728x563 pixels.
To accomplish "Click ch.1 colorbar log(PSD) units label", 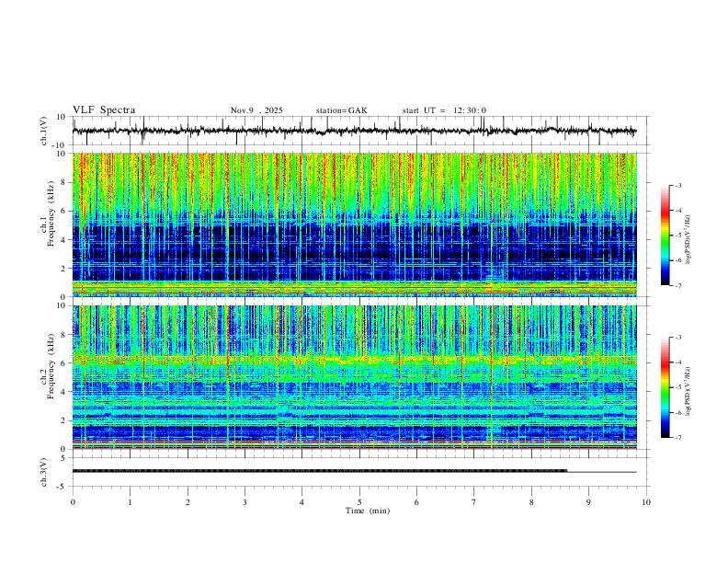I will coord(688,240).
